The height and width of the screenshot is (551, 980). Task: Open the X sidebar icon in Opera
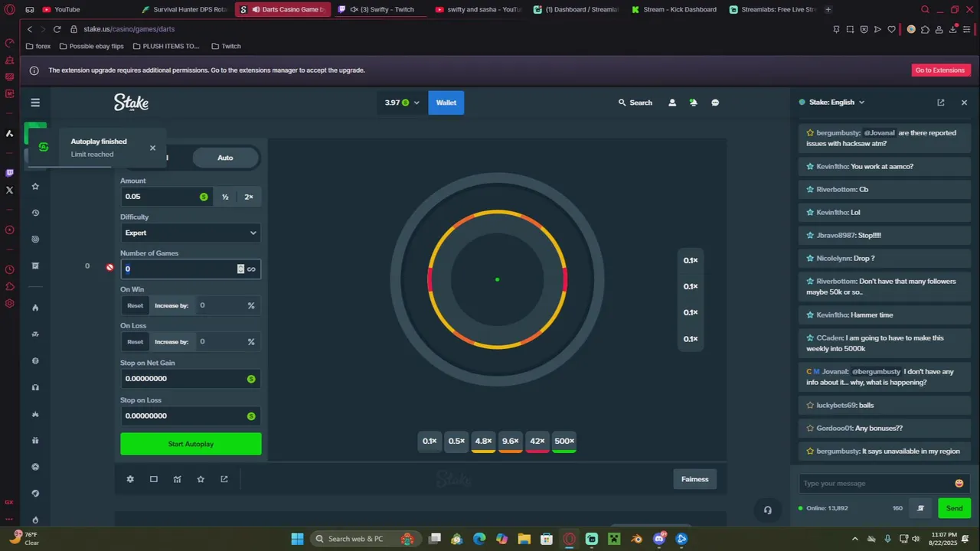(9, 190)
